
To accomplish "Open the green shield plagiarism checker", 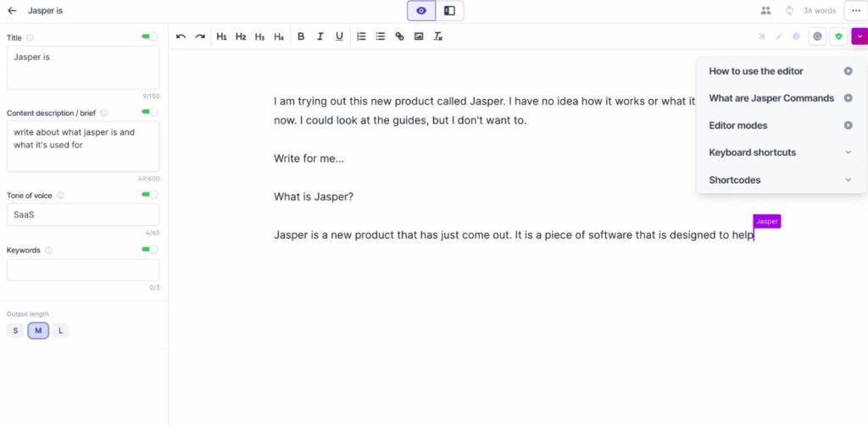I will click(x=838, y=36).
